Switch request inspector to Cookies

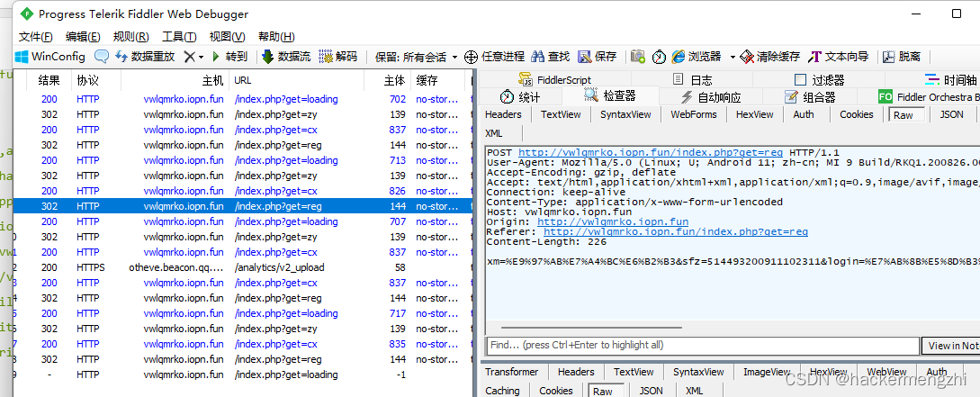856,114
